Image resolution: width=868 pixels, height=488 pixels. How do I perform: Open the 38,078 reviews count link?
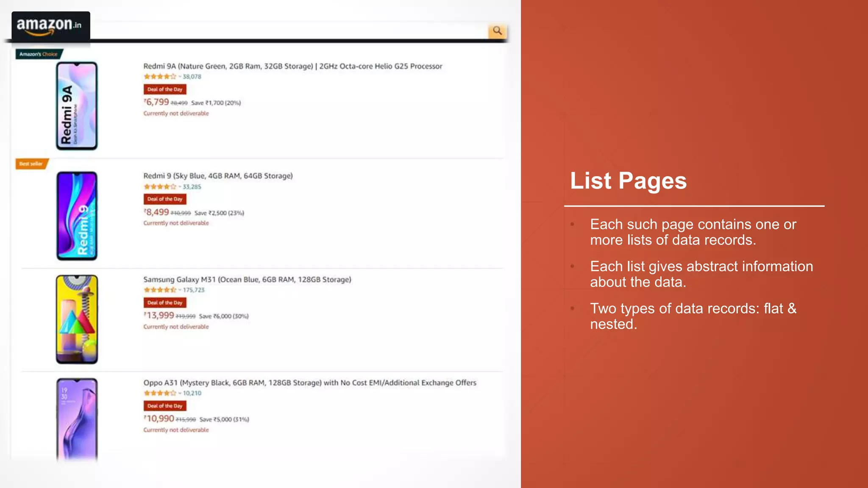(x=192, y=77)
